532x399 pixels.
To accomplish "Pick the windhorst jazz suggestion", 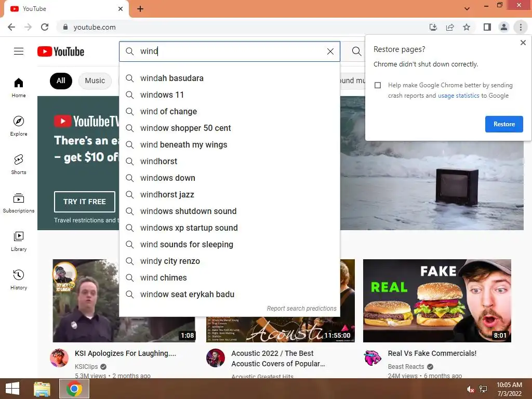I will click(229, 194).
